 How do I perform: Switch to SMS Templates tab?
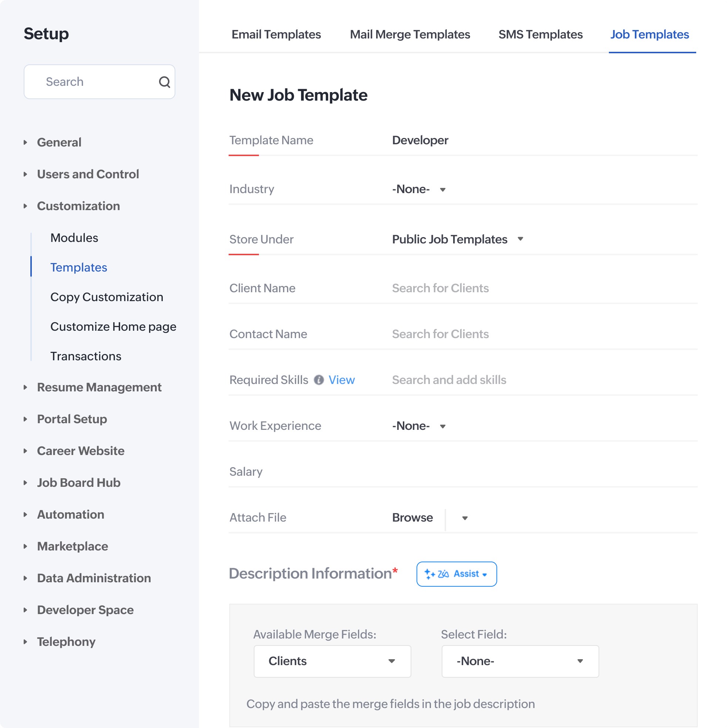point(540,34)
